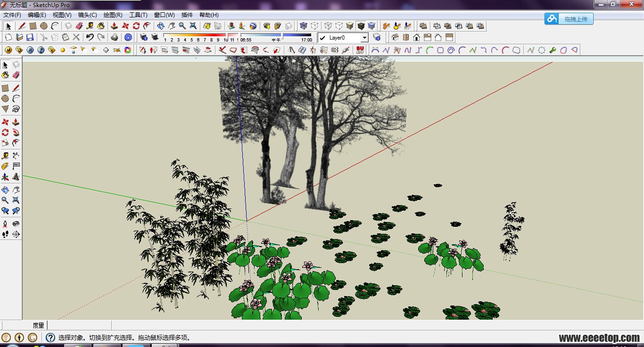Screen dimensions: 644x347
Task: Click the bamboo cluster model in viewport
Action: click(182, 236)
